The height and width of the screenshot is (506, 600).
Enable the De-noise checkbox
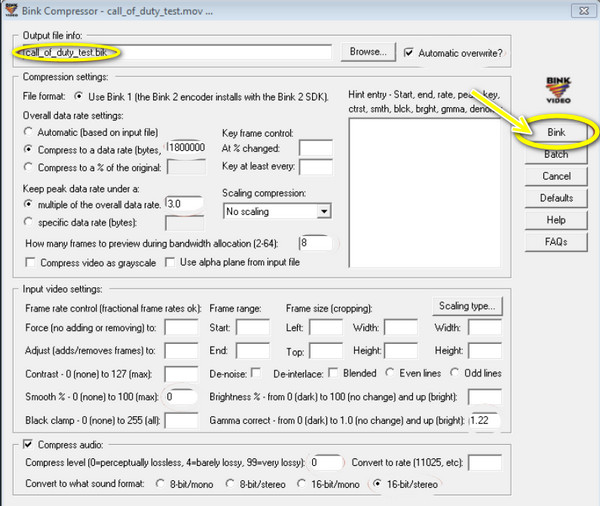pyautogui.click(x=256, y=372)
